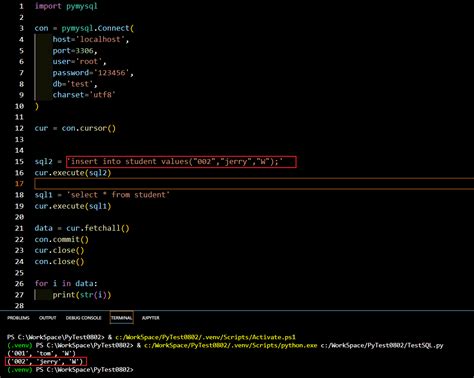Open the Activate.ps1 path link in terminal
This screenshot has height=378, width=474.
205,337
